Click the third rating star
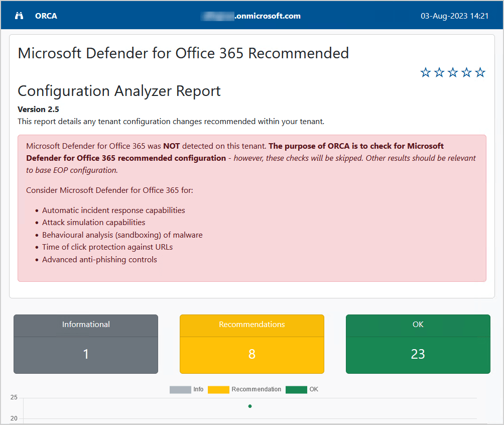Screen dimensions: 504x425 tap(453, 73)
